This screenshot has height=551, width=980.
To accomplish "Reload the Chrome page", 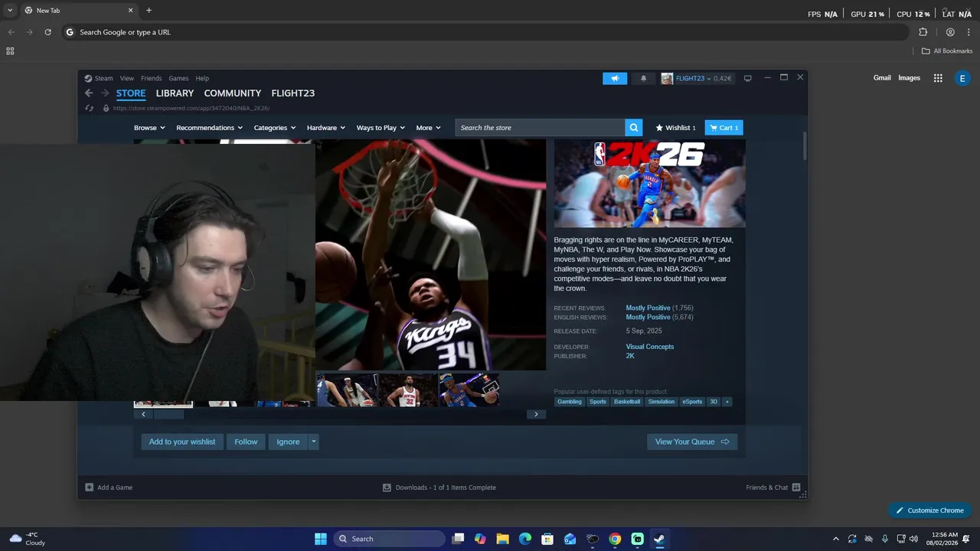I will click(47, 32).
